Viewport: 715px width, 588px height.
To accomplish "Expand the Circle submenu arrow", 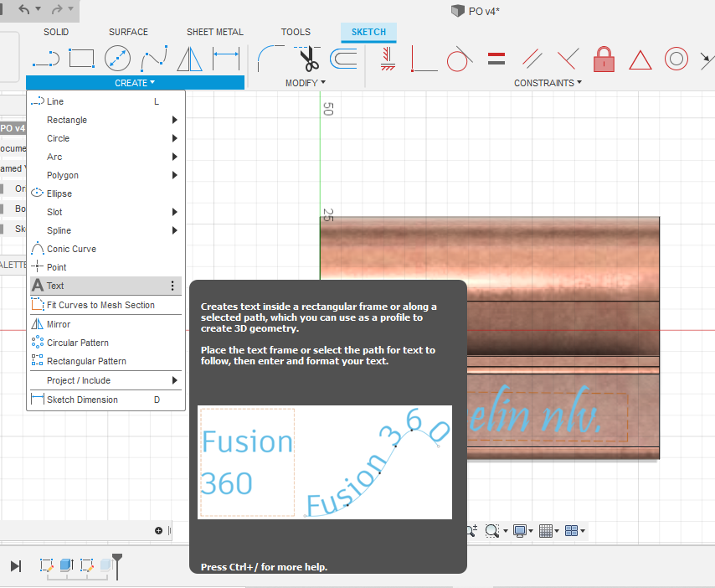I will coord(175,138).
